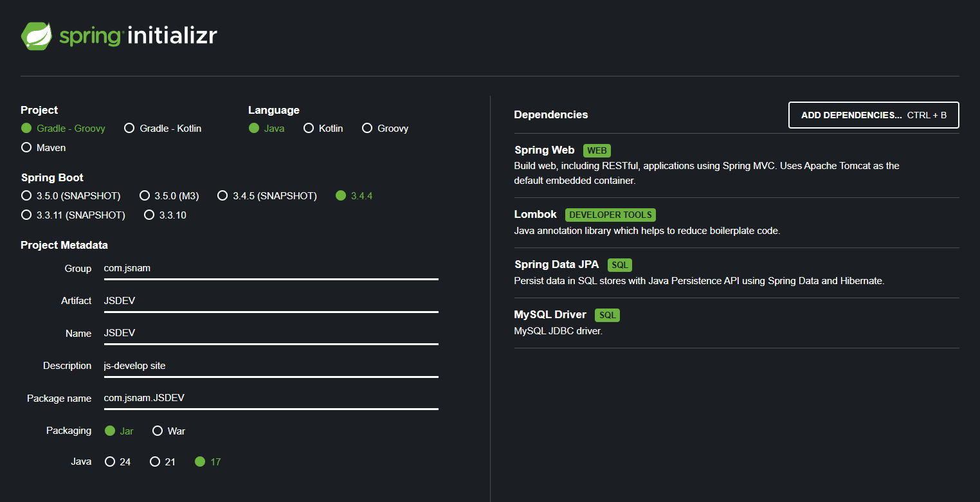Click the Dependencies section heading
The height and width of the screenshot is (502, 980).
pyautogui.click(x=551, y=115)
